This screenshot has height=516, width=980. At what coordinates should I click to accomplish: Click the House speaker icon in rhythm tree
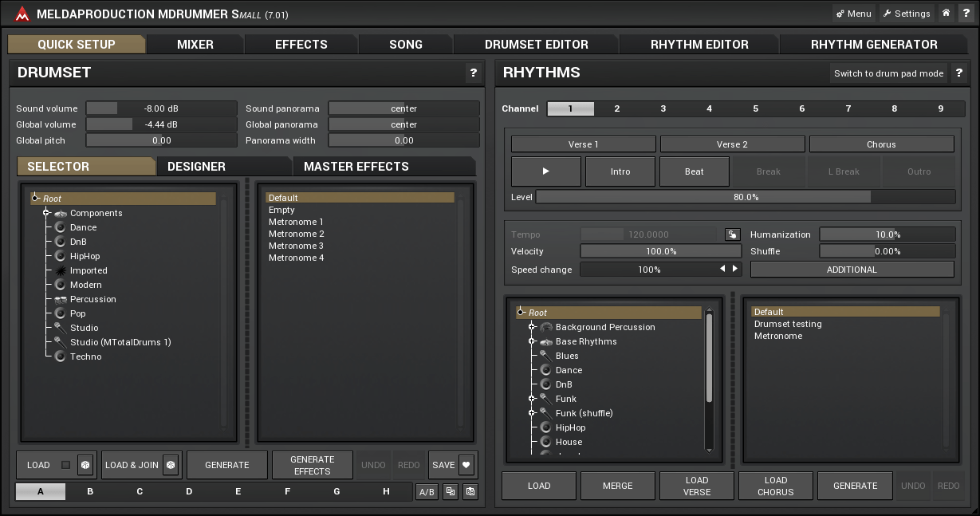coord(546,442)
